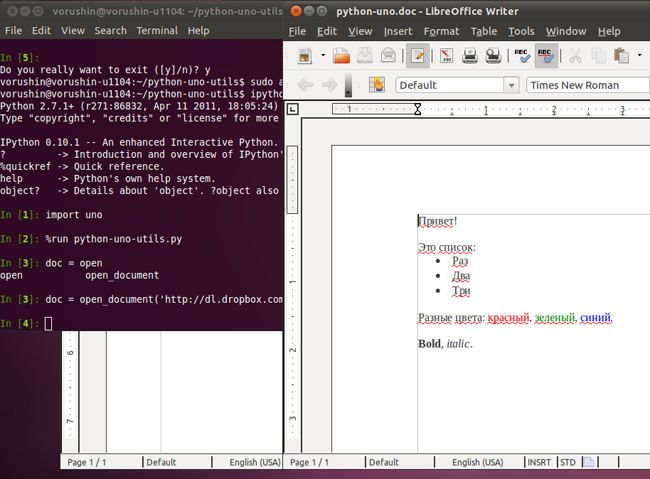
Task: Click the Print File Directly icon
Action: pos(470,56)
